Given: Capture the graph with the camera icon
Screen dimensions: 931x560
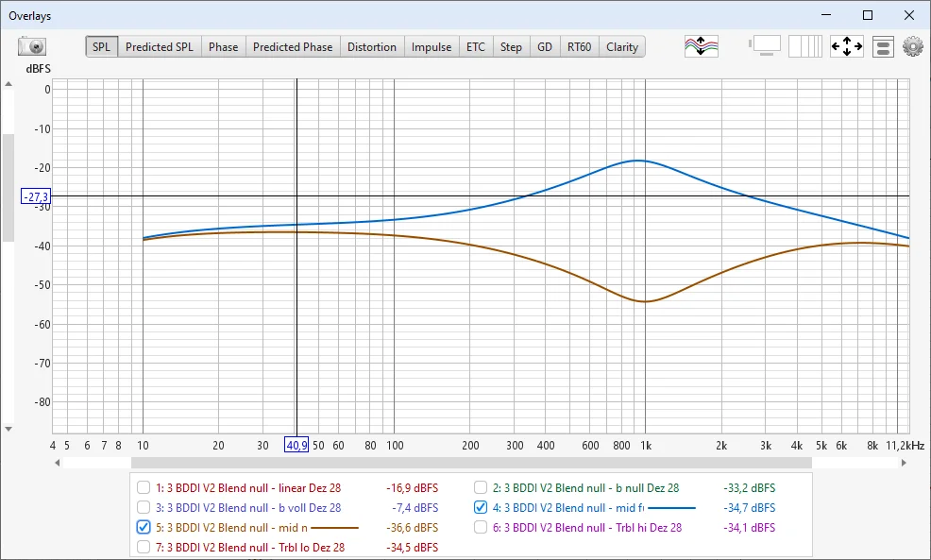Looking at the screenshot, I should pyautogui.click(x=32, y=46).
